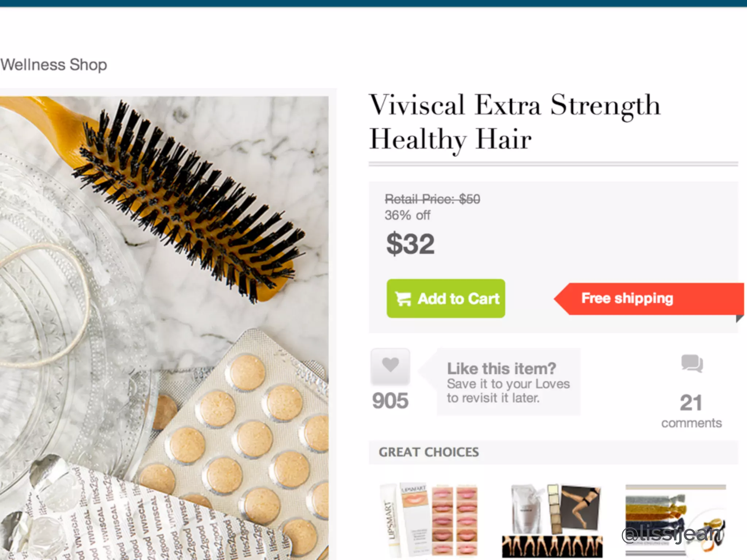Click the 36% off discount label
The width and height of the screenshot is (747, 560).
point(407,215)
